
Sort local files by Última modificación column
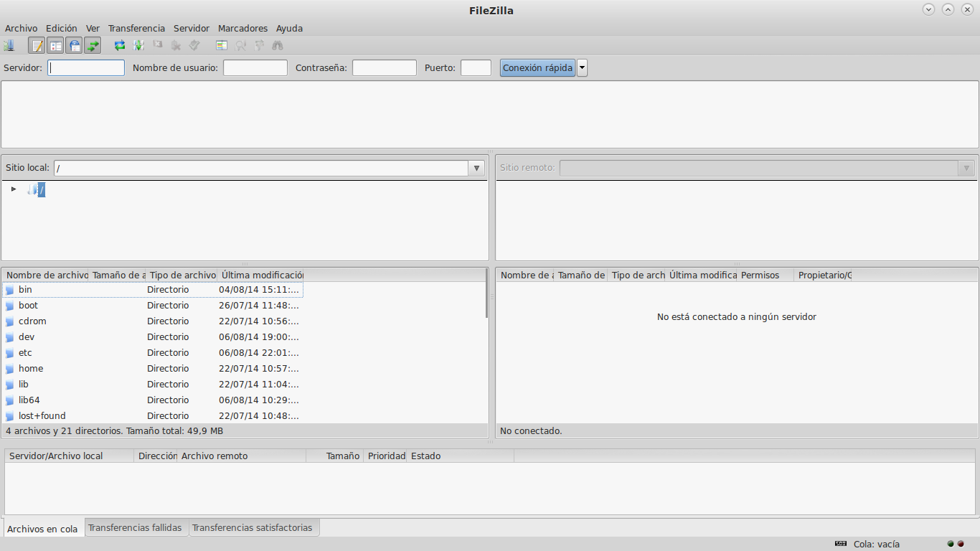261,275
